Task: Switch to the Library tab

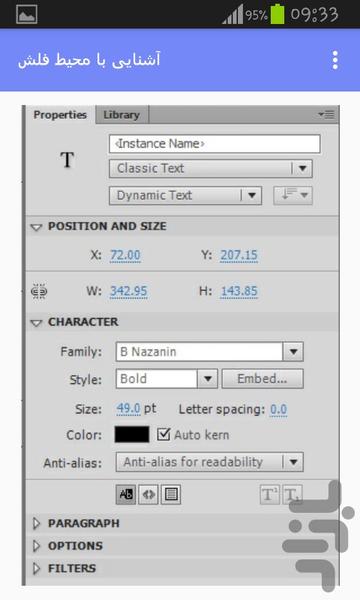Action: point(122,115)
